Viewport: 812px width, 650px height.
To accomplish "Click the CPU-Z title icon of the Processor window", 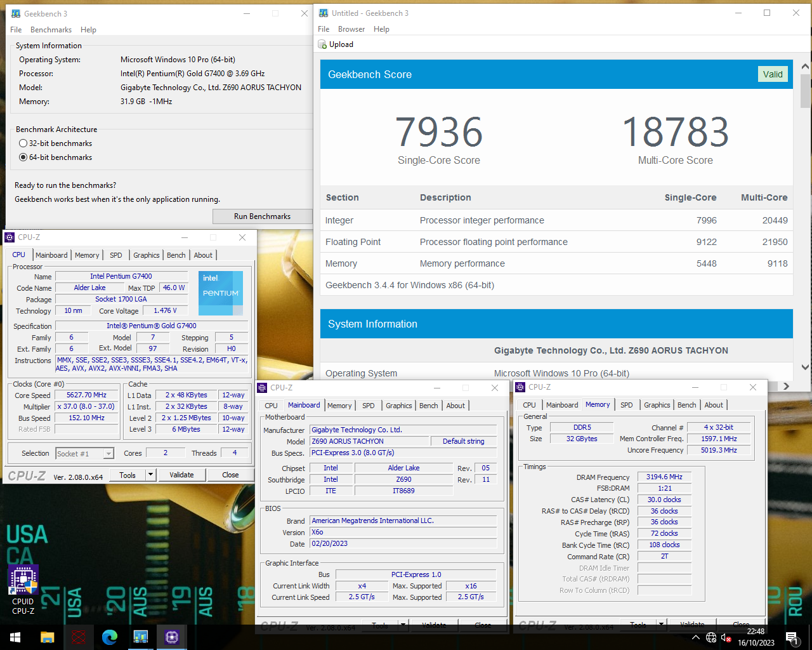I will pyautogui.click(x=10, y=237).
